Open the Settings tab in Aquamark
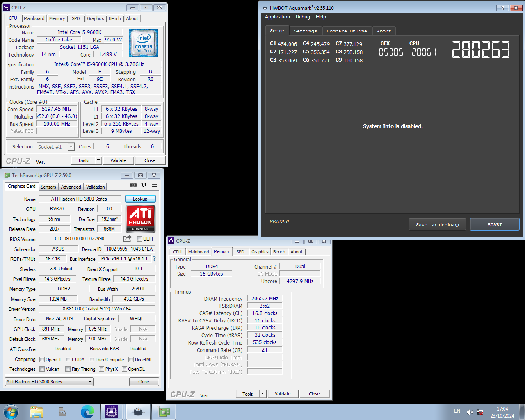Screen dimensions: 525x420 click(x=306, y=31)
